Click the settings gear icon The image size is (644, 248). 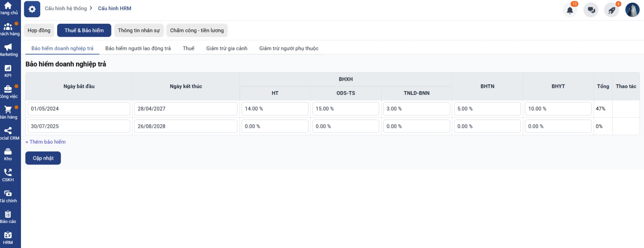click(32, 9)
